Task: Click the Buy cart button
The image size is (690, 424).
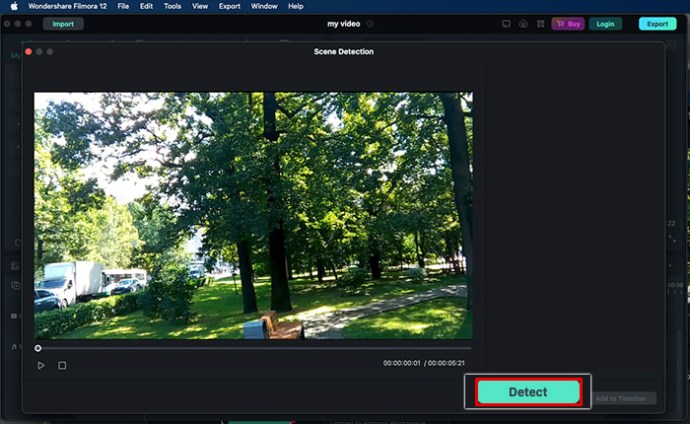Action: pos(568,23)
